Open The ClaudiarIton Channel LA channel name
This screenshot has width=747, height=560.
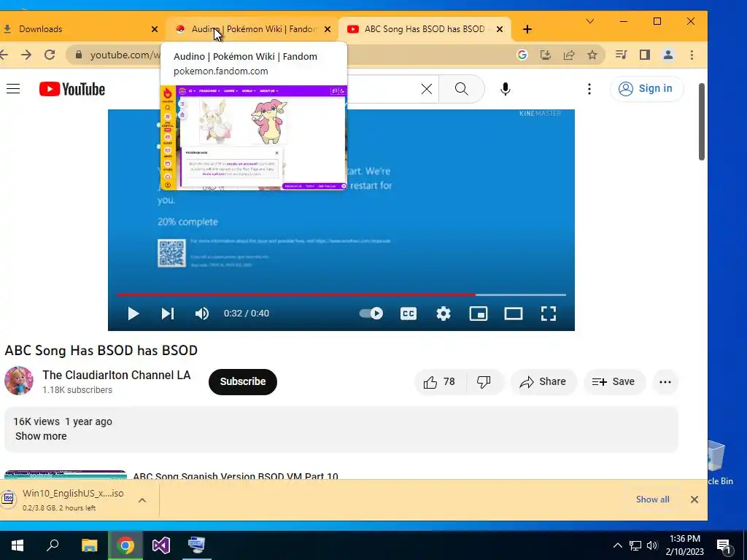(x=117, y=376)
